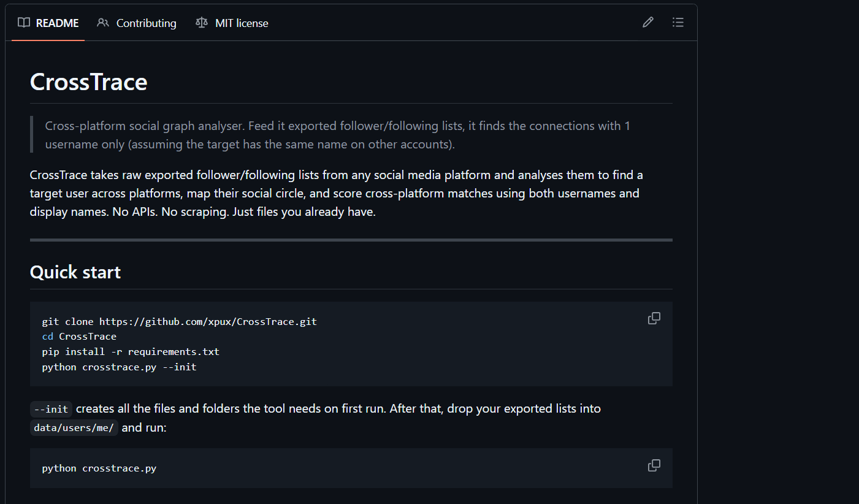Click the CrossTrace main heading

pos(89,82)
